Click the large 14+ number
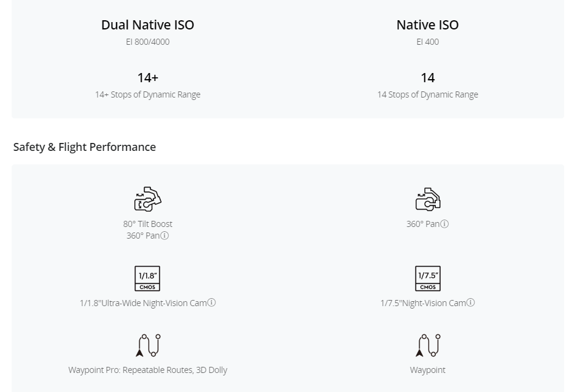The image size is (566, 392). coord(147,77)
